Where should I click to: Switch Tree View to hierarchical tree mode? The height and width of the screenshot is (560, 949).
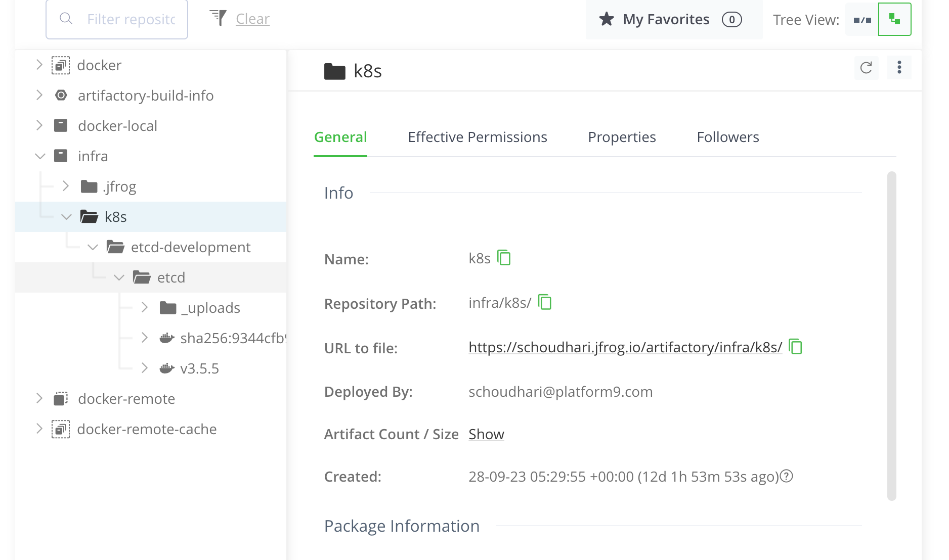894,20
